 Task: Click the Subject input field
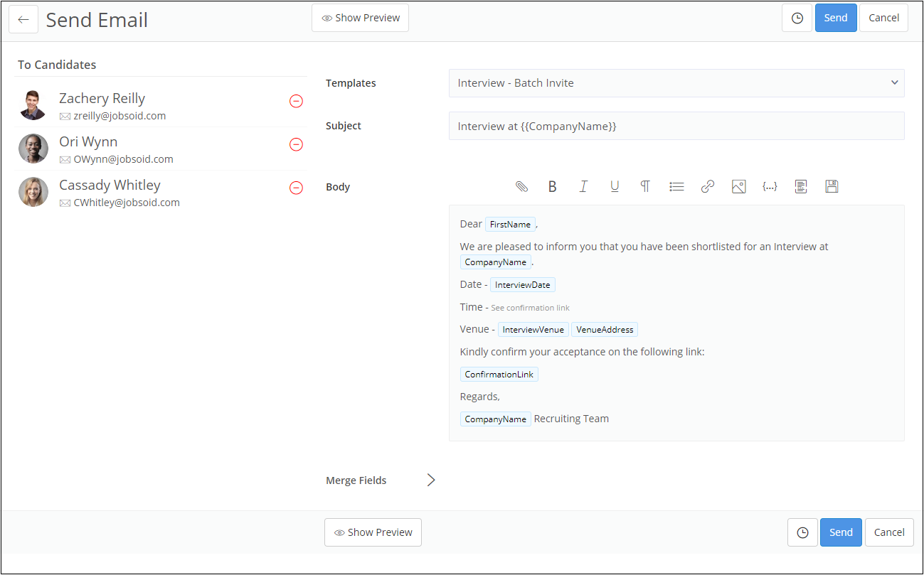[x=676, y=126]
